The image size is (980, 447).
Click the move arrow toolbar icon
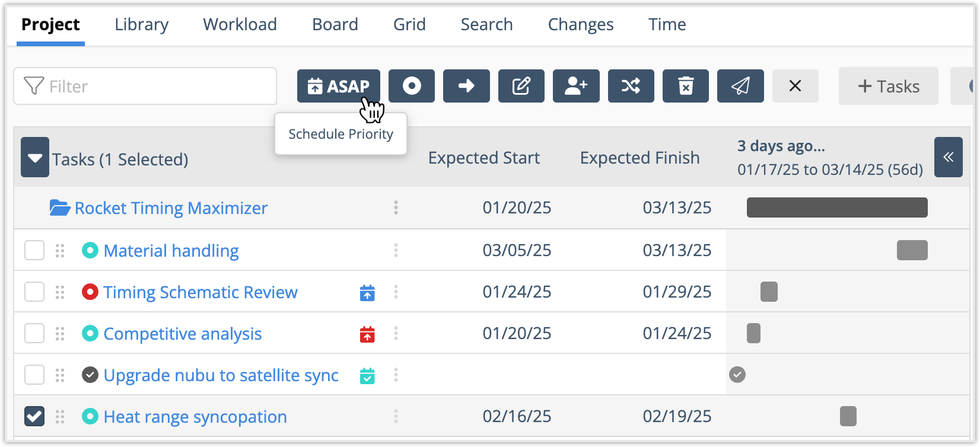click(x=466, y=87)
